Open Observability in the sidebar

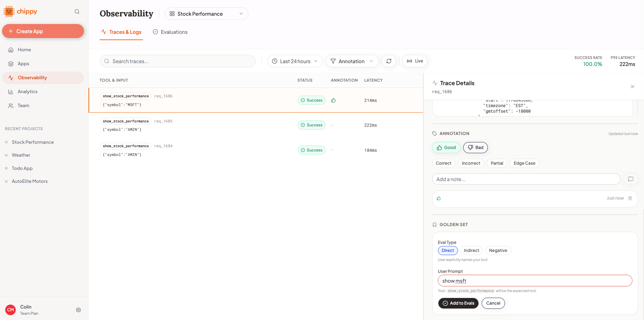point(43,78)
